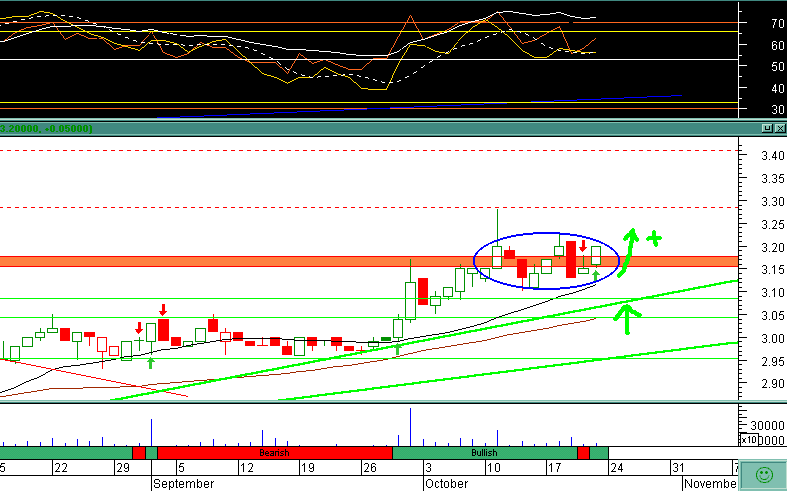Click the 3.25 price on the right scale

pyautogui.click(x=772, y=224)
